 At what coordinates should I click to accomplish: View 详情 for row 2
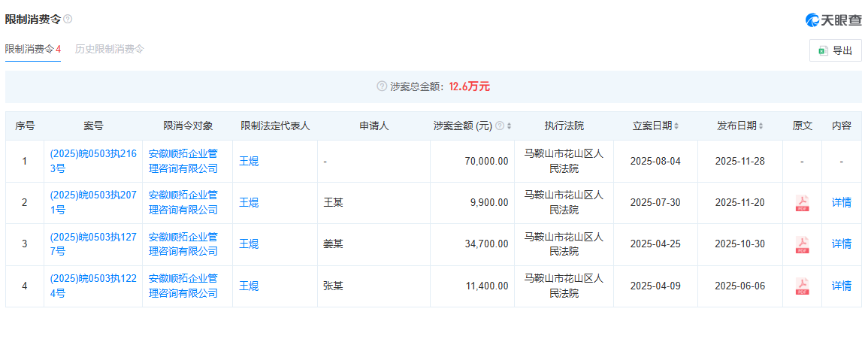click(x=841, y=203)
